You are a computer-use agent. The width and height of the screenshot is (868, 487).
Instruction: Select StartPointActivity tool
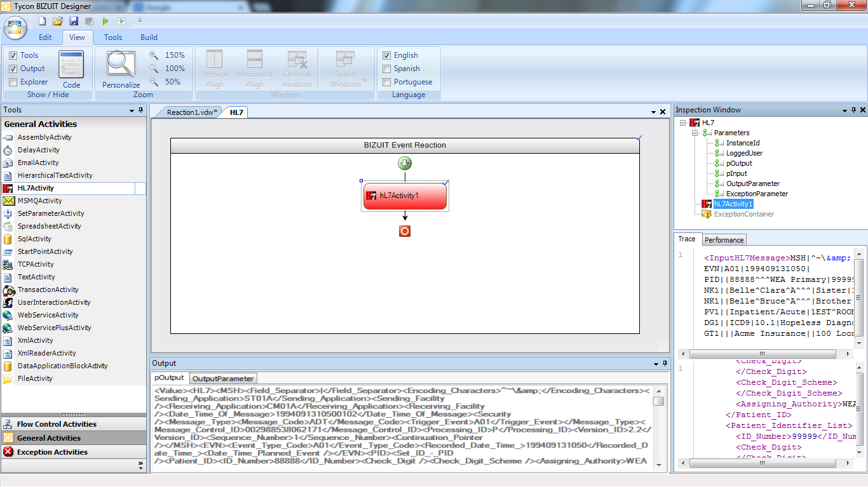pos(45,251)
